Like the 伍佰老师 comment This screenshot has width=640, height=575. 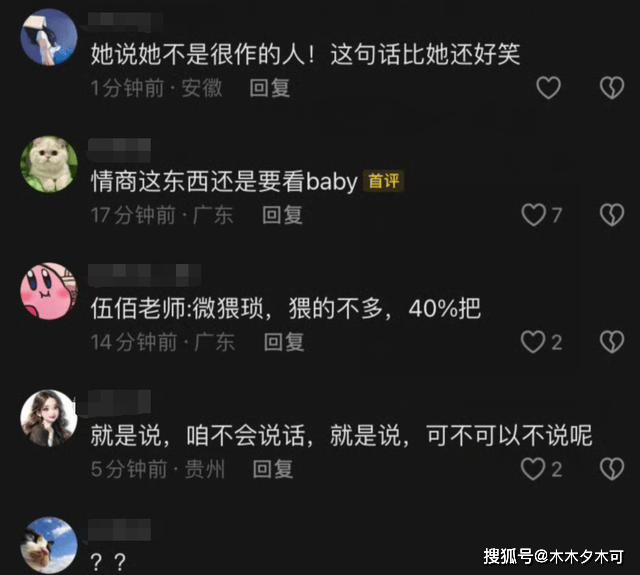(533, 342)
